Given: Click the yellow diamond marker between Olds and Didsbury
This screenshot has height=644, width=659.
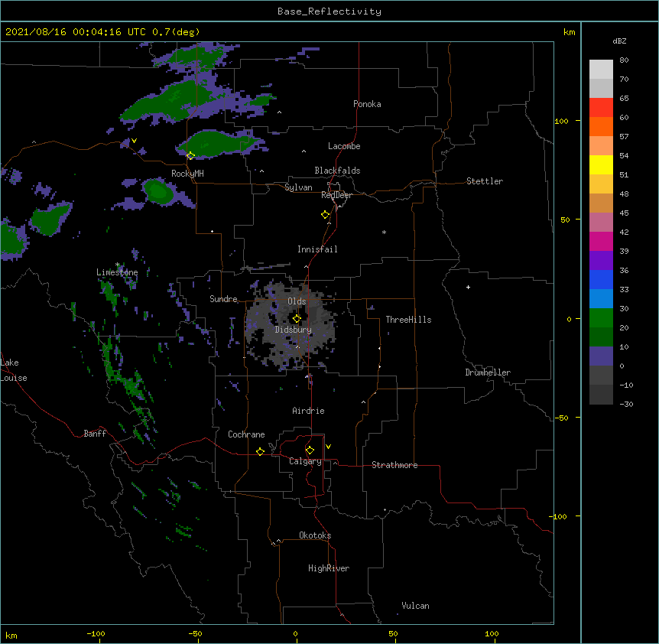Looking at the screenshot, I should pyautogui.click(x=297, y=318).
